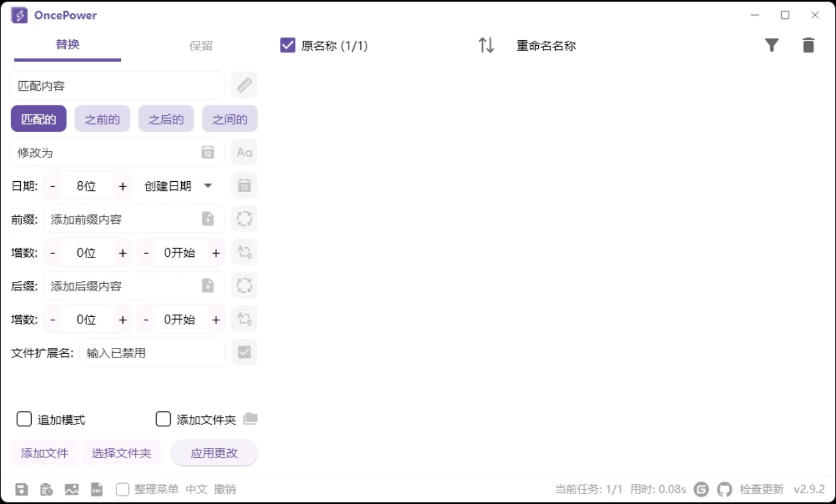Open the prefix numbering icon
Screen dimensions: 836x504
point(244,252)
